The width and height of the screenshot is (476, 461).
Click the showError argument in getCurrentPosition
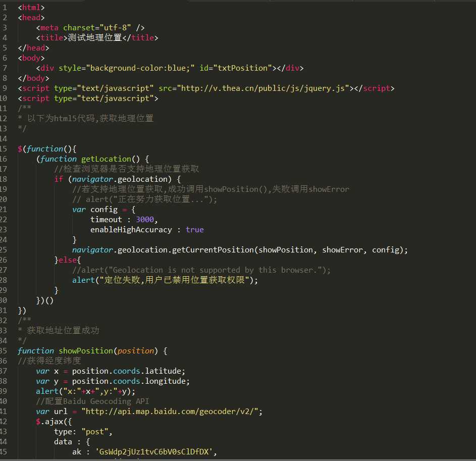pyautogui.click(x=342, y=249)
